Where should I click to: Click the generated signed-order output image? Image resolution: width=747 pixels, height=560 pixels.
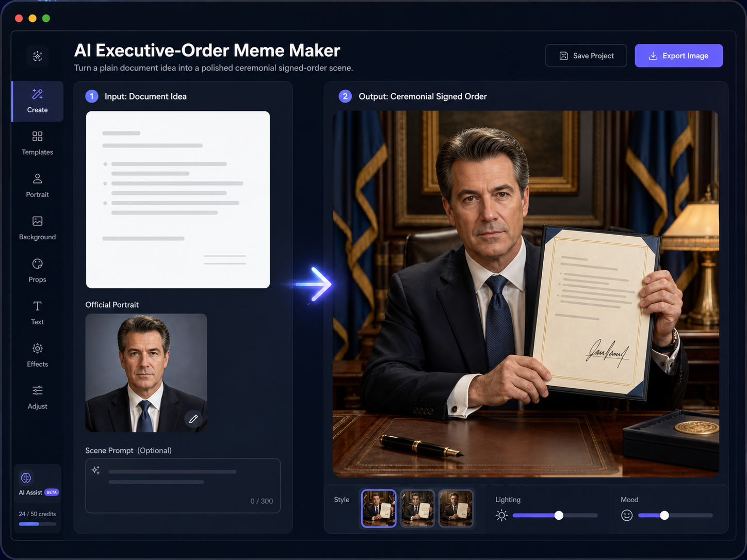pyautogui.click(x=526, y=294)
